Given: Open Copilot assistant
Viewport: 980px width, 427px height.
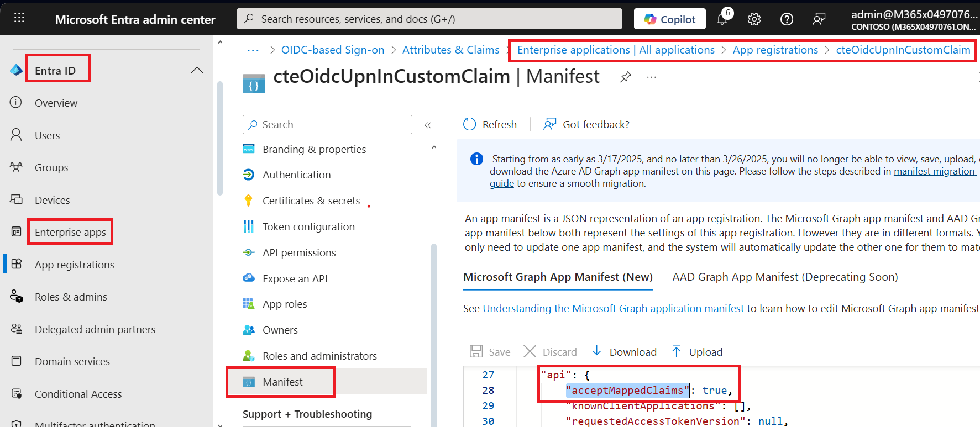Looking at the screenshot, I should [x=670, y=19].
